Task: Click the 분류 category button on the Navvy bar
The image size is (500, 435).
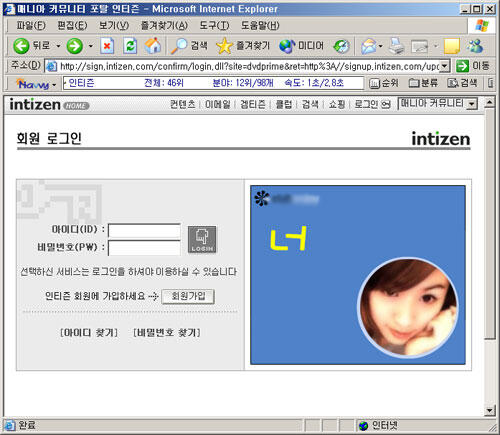Action: [423, 83]
